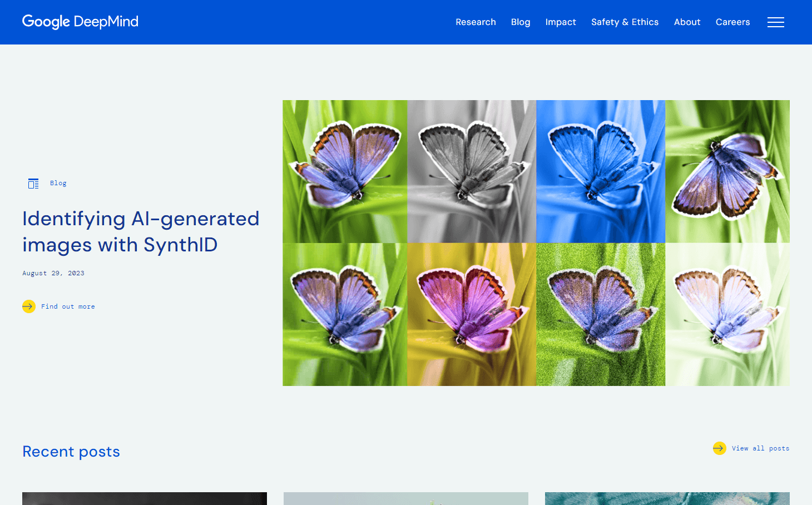Open the SynthID article headline
Screen dimensions: 812x505
pos(141,231)
